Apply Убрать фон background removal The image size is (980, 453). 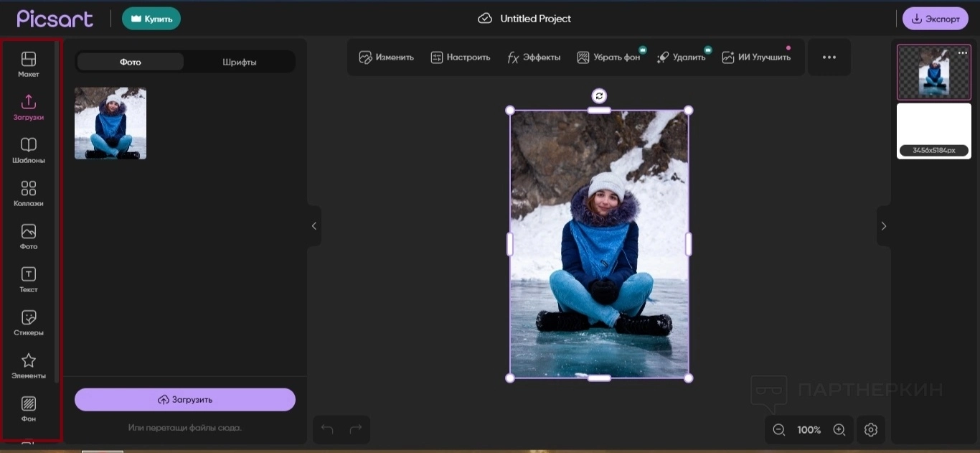click(609, 57)
